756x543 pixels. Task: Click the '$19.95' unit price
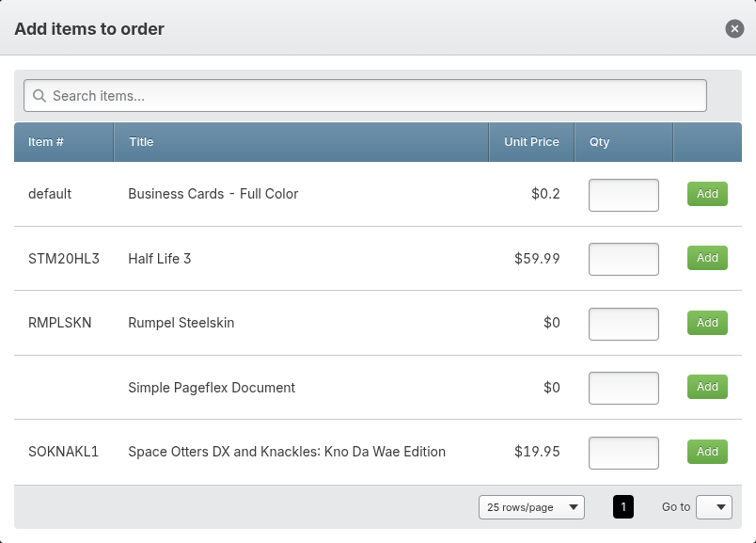[537, 452]
